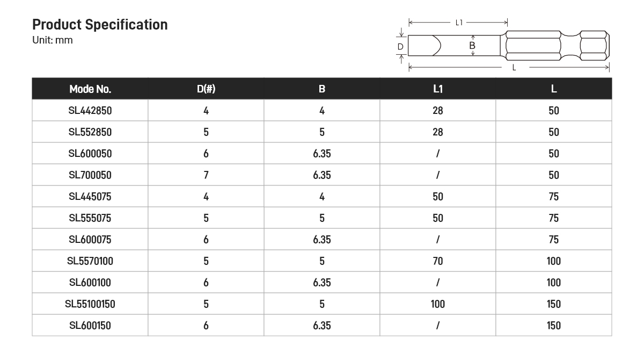This screenshot has height=352, width=644.
Task: Click the Mode No. column header
Action: pos(90,89)
